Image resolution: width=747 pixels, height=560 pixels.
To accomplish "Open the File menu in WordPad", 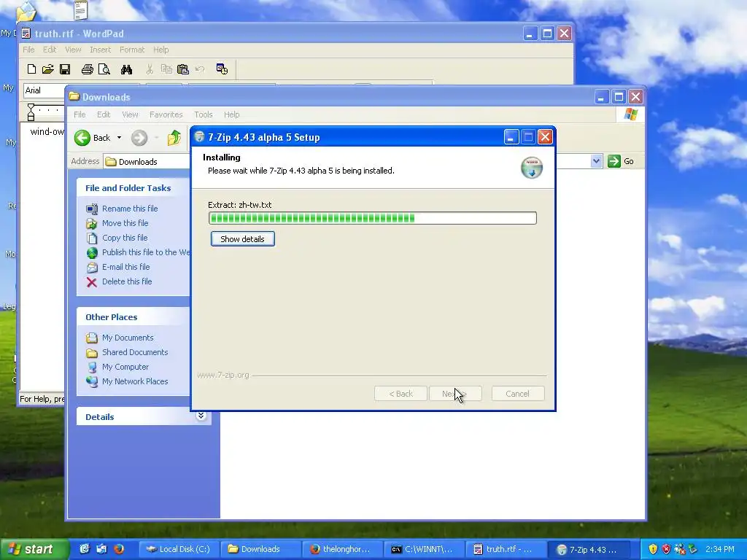I will point(28,50).
